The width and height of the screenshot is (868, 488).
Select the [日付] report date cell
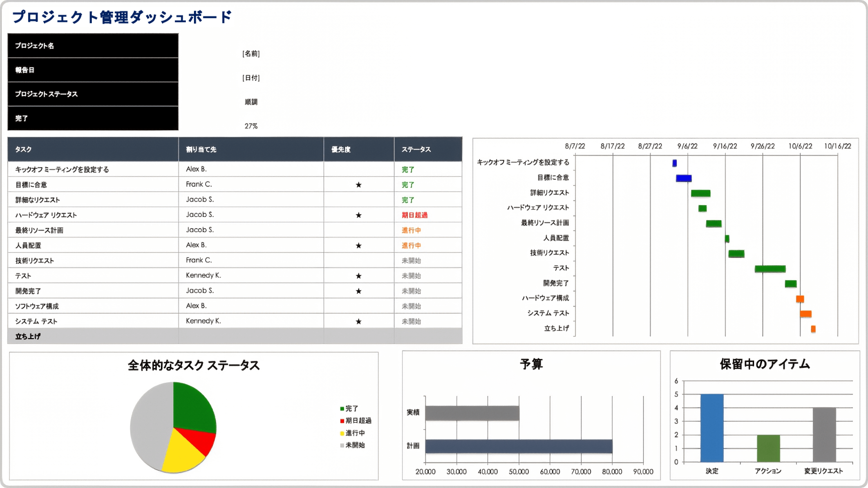pyautogui.click(x=251, y=78)
